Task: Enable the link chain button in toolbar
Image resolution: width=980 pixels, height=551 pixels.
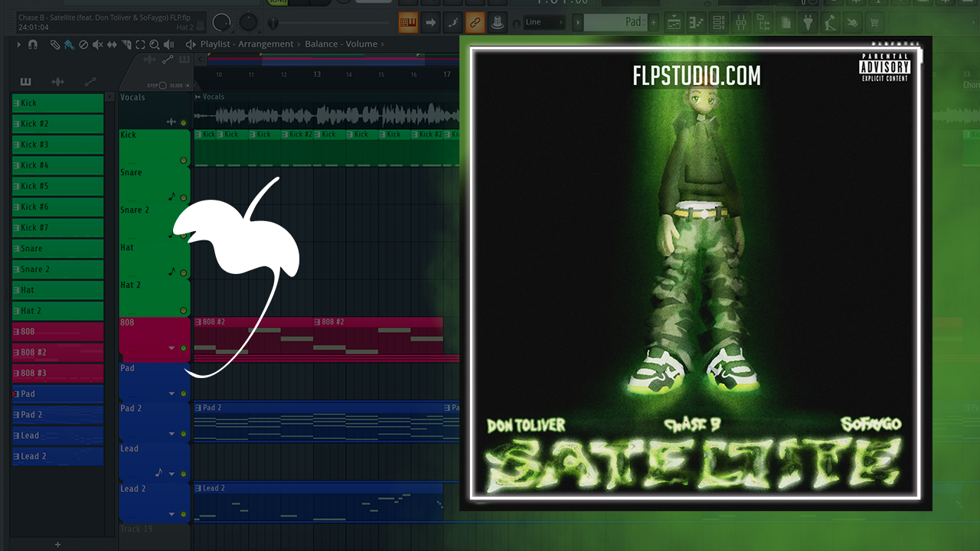Action: [x=475, y=22]
